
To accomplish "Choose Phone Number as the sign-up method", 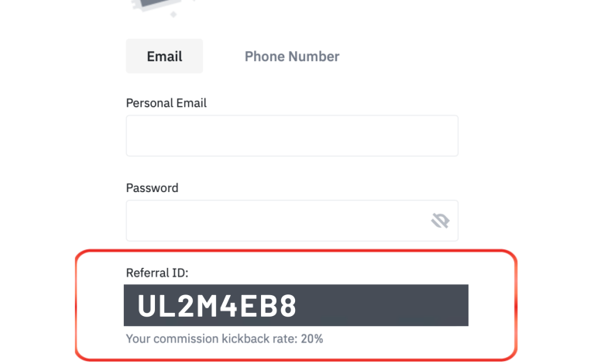I will click(292, 57).
